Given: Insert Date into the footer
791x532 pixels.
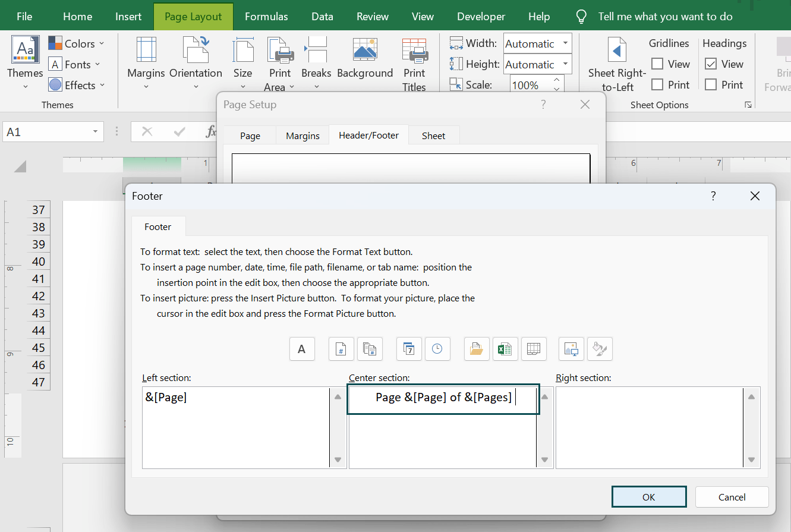Looking at the screenshot, I should pos(409,349).
